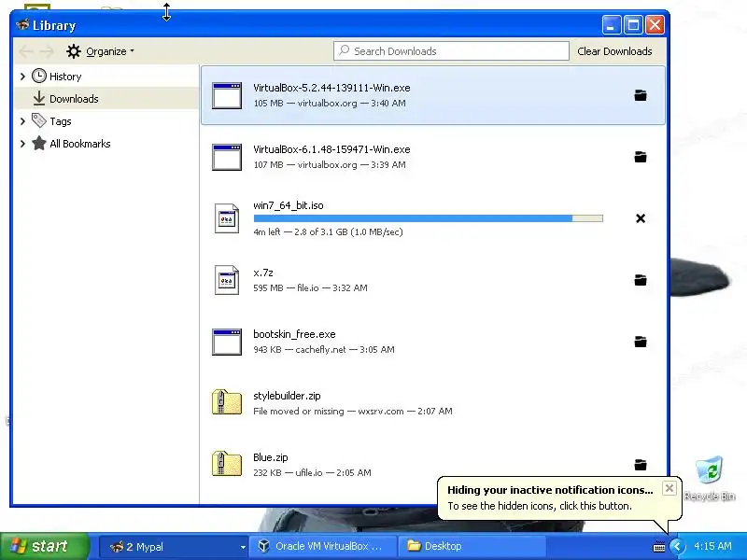The image size is (747, 560).
Task: Open the Organize dropdown menu
Action: pyautogui.click(x=101, y=51)
